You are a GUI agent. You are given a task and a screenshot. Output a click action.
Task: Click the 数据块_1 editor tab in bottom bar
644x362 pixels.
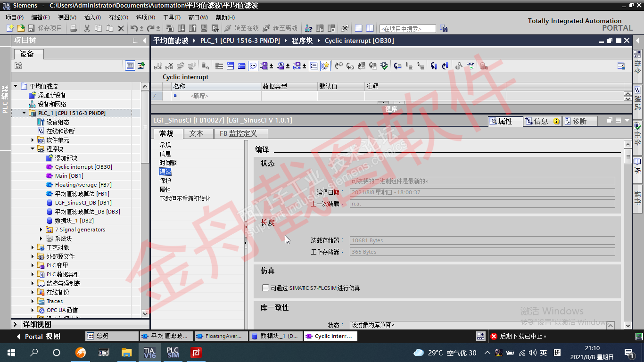tap(275, 336)
